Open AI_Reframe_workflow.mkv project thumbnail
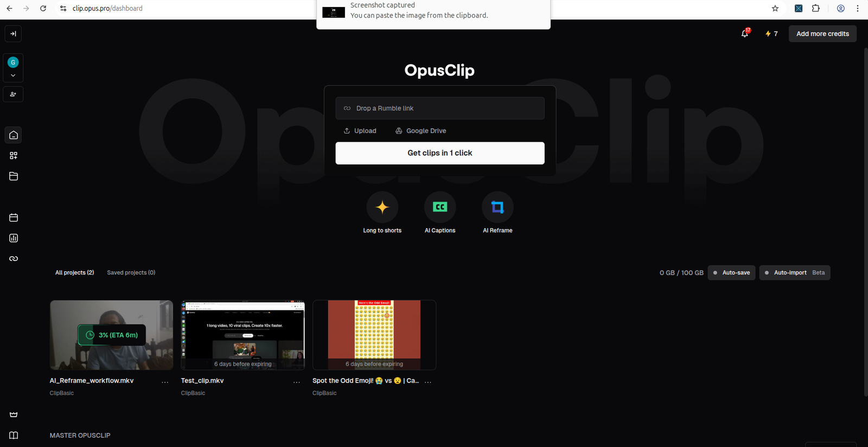Image resolution: width=868 pixels, height=447 pixels. tap(112, 335)
